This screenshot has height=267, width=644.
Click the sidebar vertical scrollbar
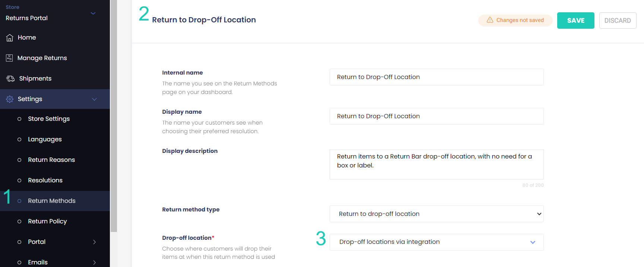pos(114,116)
